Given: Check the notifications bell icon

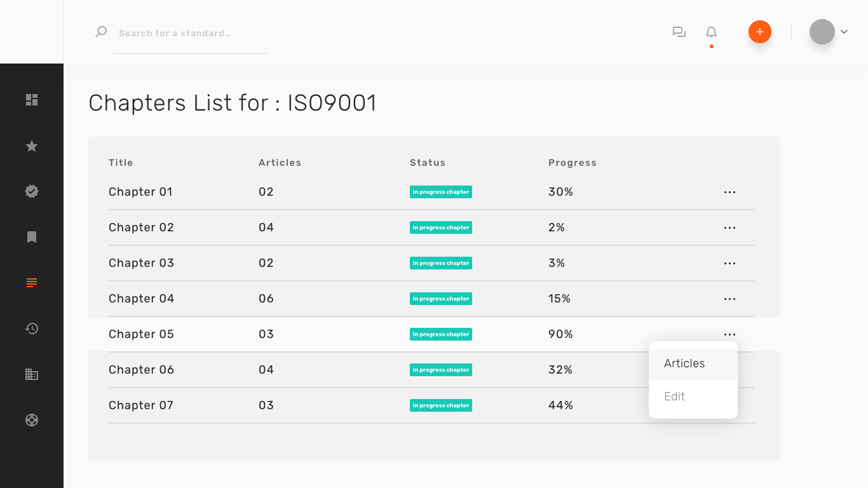Looking at the screenshot, I should (711, 32).
